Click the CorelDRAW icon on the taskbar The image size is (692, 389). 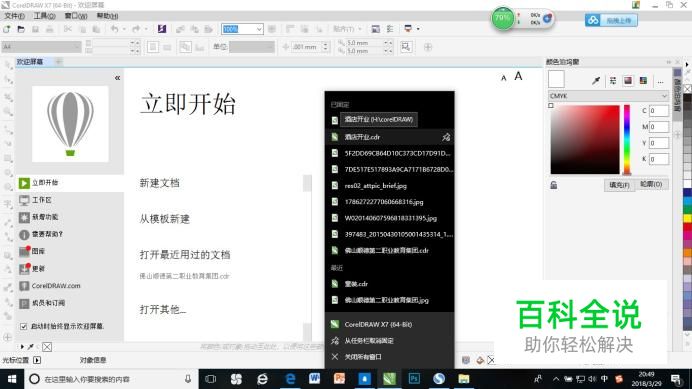(x=389, y=379)
